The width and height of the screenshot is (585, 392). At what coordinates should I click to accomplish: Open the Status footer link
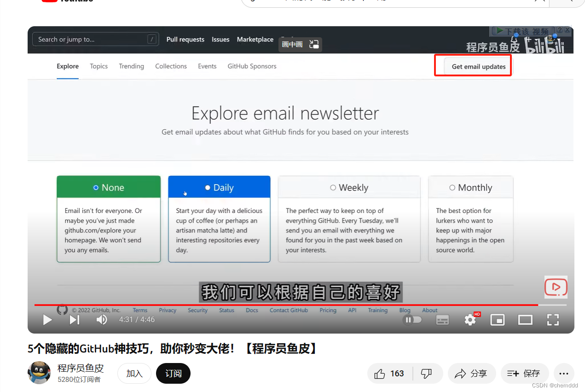click(x=226, y=310)
